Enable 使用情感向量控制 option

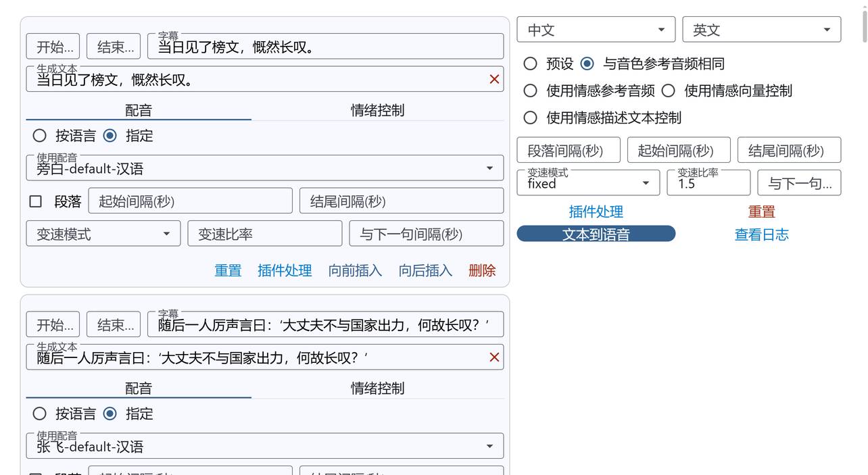coord(669,91)
